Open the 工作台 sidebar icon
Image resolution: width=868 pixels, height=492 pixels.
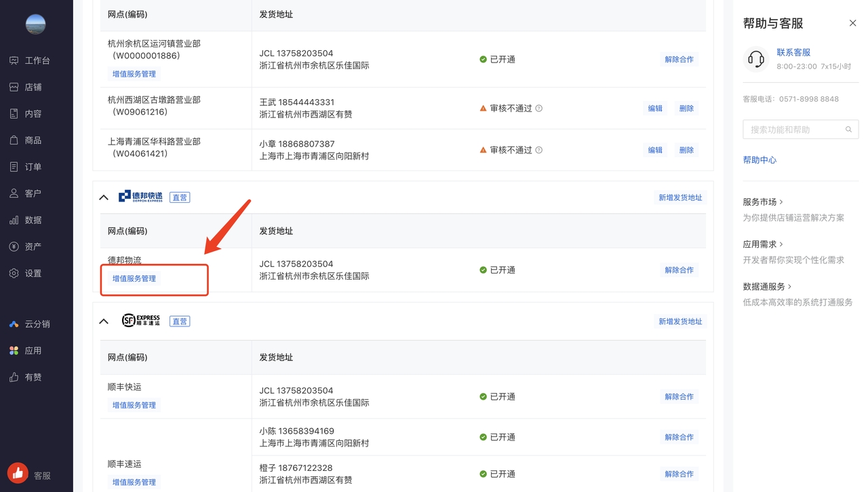click(14, 60)
